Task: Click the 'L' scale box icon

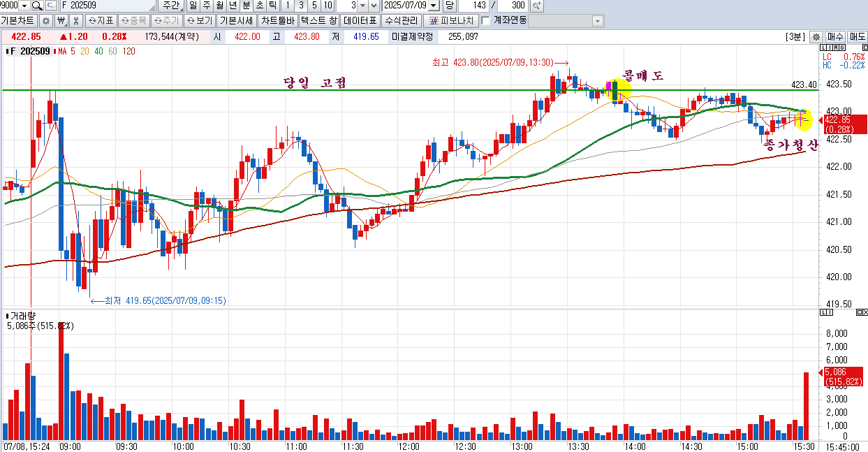Action: point(824,48)
